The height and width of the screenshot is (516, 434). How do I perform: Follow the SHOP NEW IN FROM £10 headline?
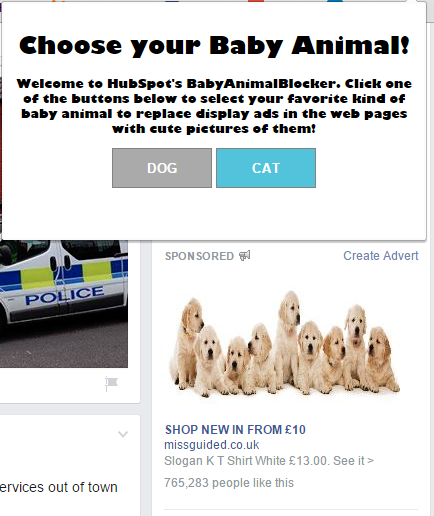coord(235,430)
